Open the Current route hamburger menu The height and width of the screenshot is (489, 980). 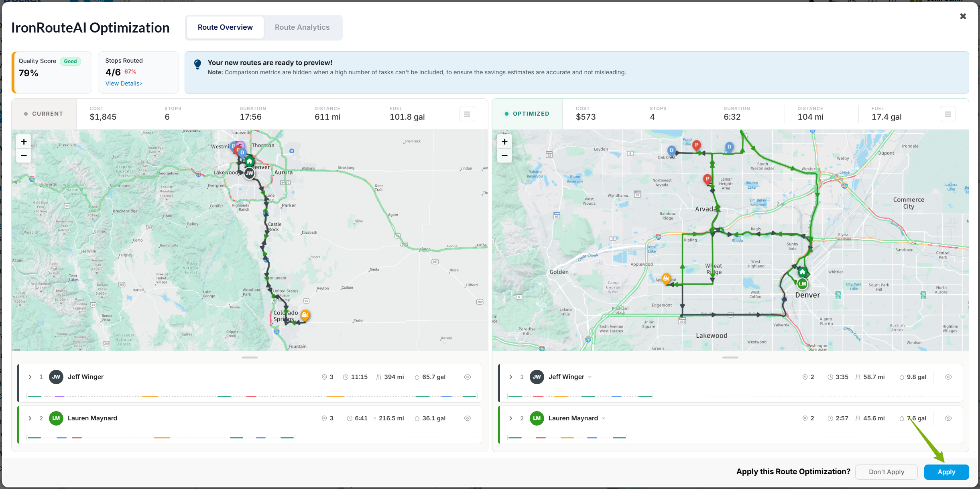tap(467, 114)
